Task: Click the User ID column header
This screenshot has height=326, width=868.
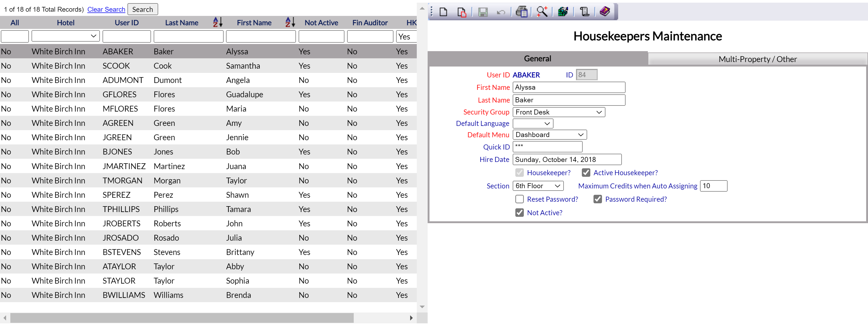Action: tap(127, 23)
